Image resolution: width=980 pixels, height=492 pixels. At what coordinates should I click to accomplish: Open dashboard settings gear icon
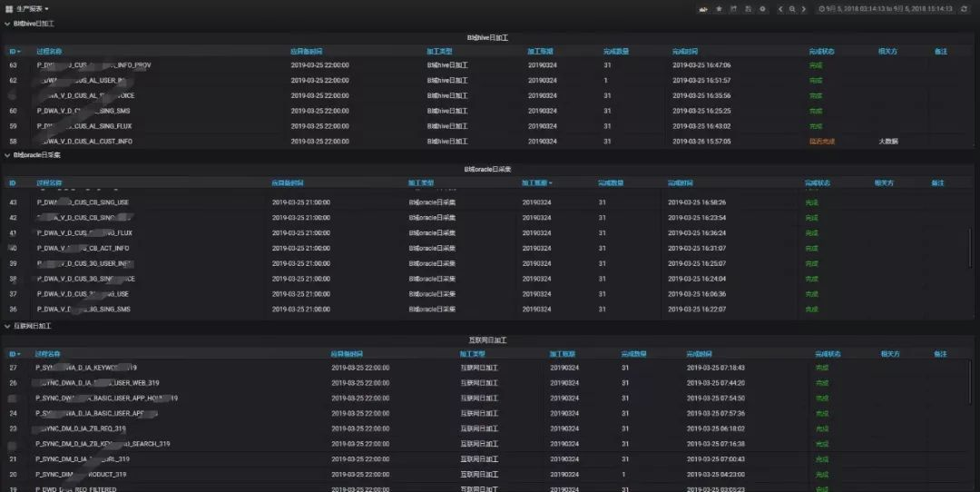point(762,9)
